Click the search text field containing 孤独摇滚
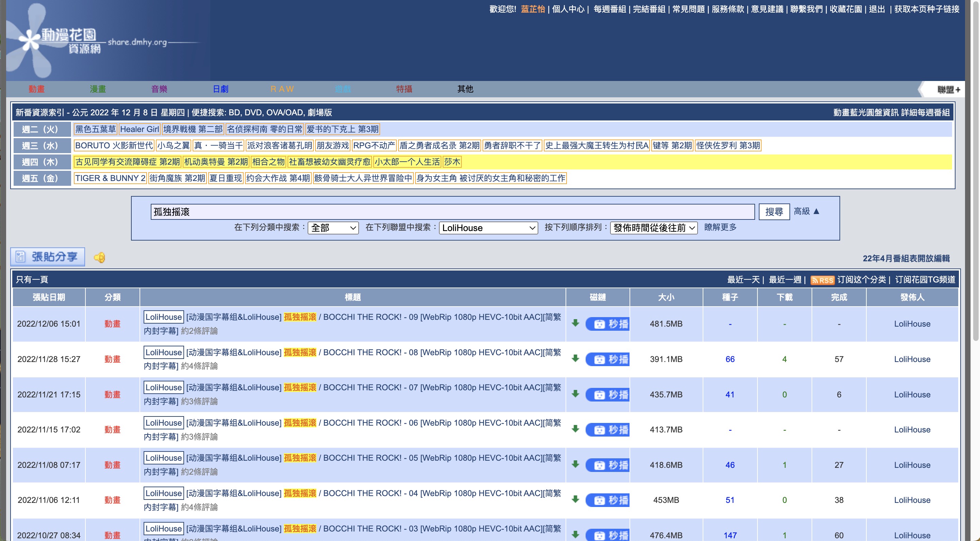The height and width of the screenshot is (541, 980). (x=452, y=212)
